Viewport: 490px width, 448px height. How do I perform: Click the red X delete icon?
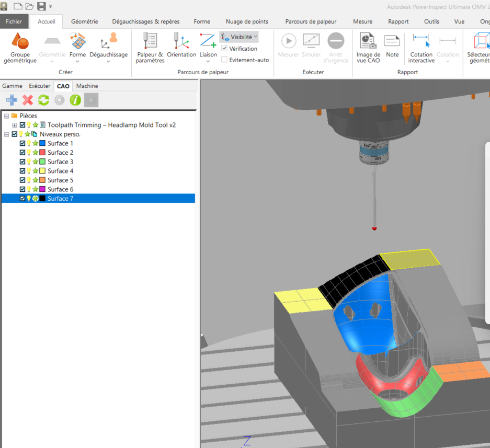point(28,100)
